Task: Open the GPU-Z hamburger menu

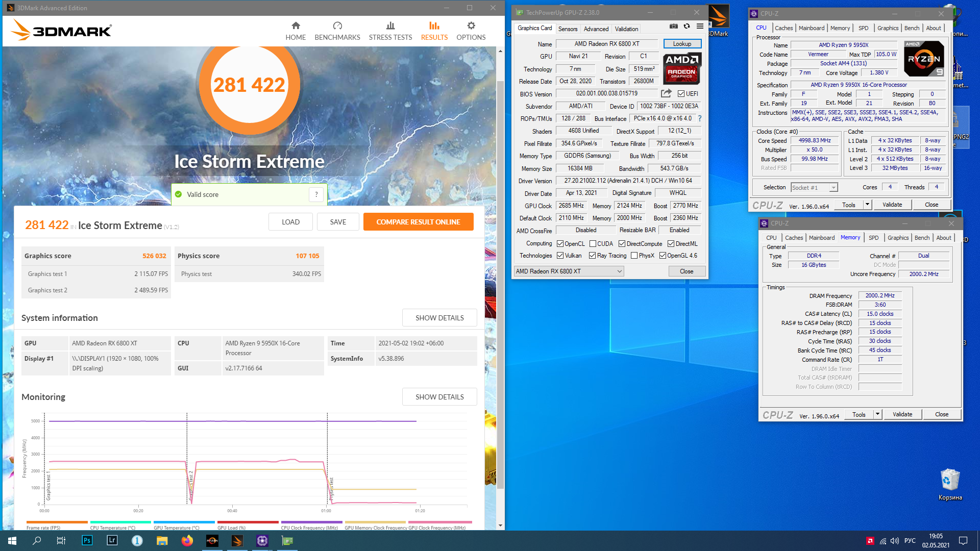Action: click(x=700, y=27)
